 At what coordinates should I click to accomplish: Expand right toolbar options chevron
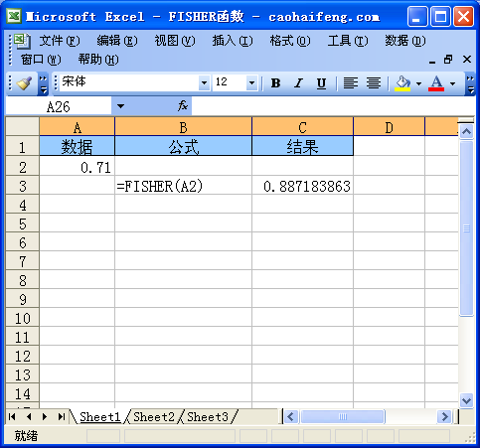470,83
